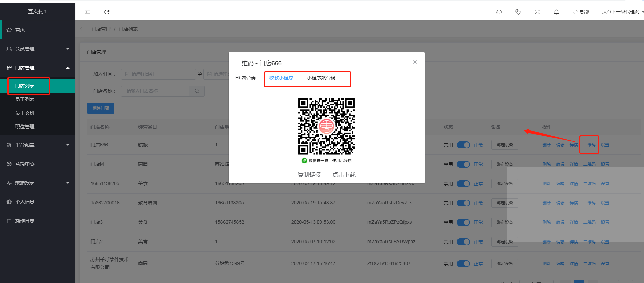Viewport: 644px width, 283px height.
Task: Click the store name search icon
Action: (x=197, y=91)
